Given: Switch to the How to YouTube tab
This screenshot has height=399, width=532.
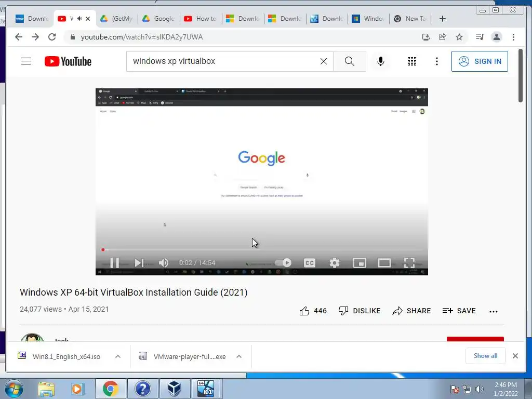Looking at the screenshot, I should point(201,19).
